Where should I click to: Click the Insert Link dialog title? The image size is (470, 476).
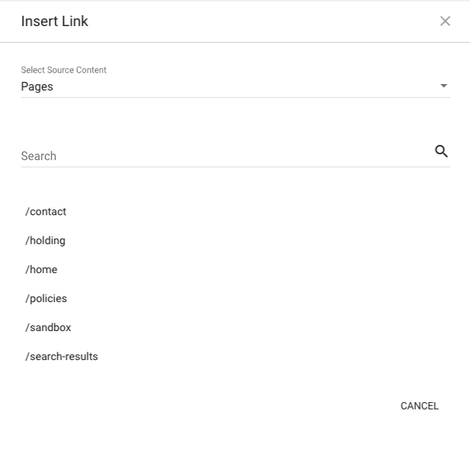54,21
